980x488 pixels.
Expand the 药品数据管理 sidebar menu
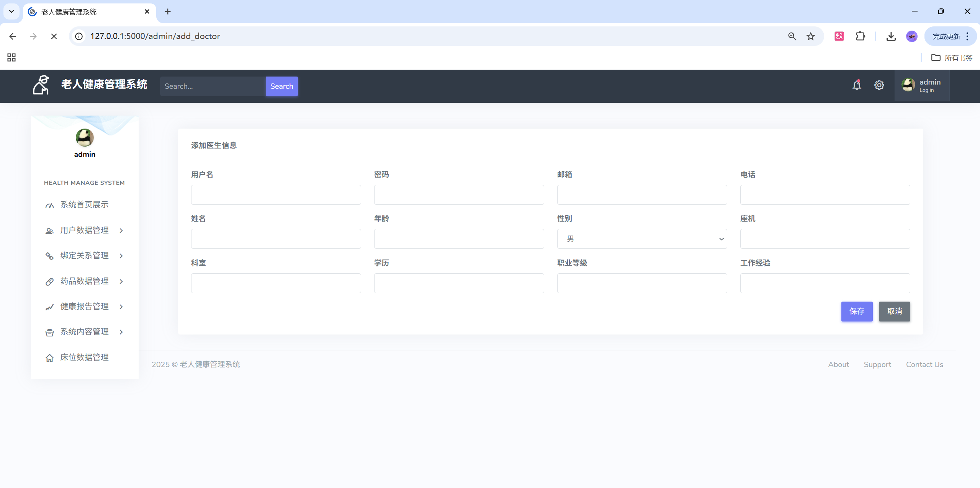84,281
